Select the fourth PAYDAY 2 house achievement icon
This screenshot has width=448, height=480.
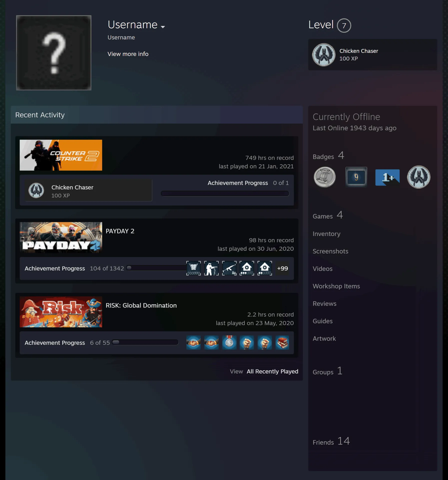tap(247, 268)
